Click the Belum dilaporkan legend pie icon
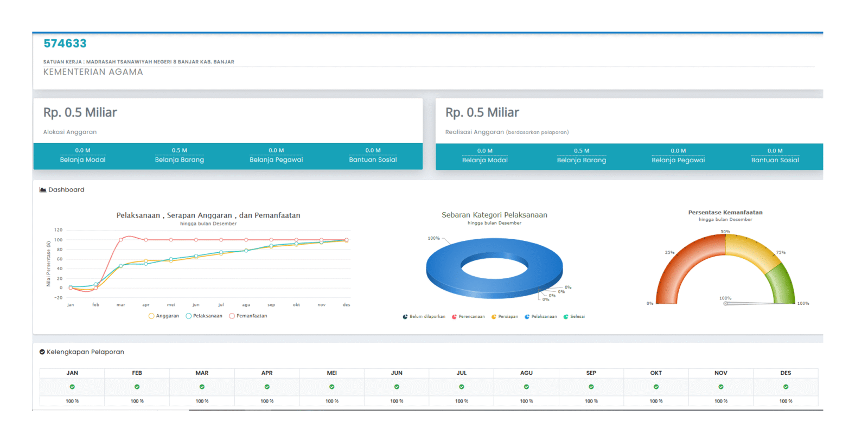Image resolution: width=868 pixels, height=434 pixels. tap(405, 317)
